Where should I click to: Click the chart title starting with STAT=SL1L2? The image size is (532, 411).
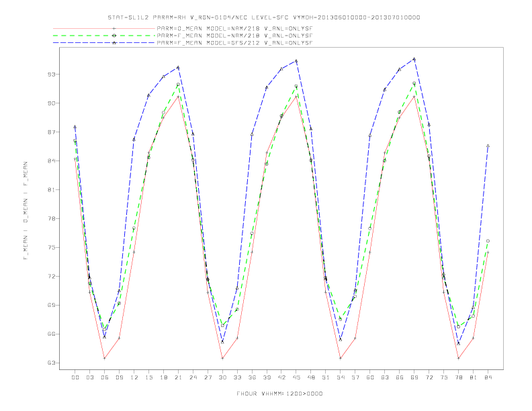click(x=263, y=17)
